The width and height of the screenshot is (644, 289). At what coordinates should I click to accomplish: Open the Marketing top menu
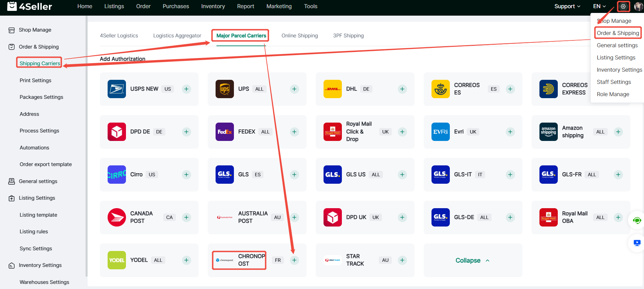click(279, 6)
